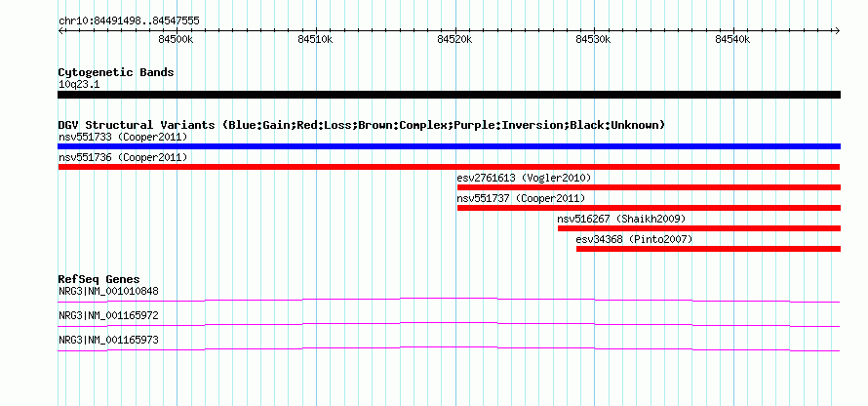The width and height of the screenshot is (868, 406).
Task: Open nsv551736 (Cooper2011) variant label
Action: (x=123, y=157)
